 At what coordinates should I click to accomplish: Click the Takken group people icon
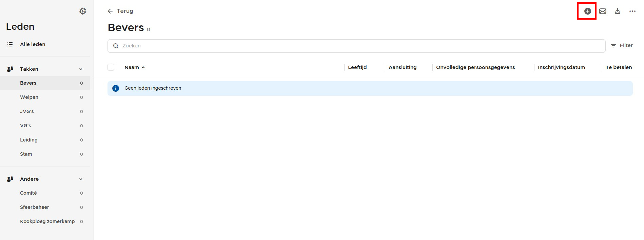pos(10,69)
